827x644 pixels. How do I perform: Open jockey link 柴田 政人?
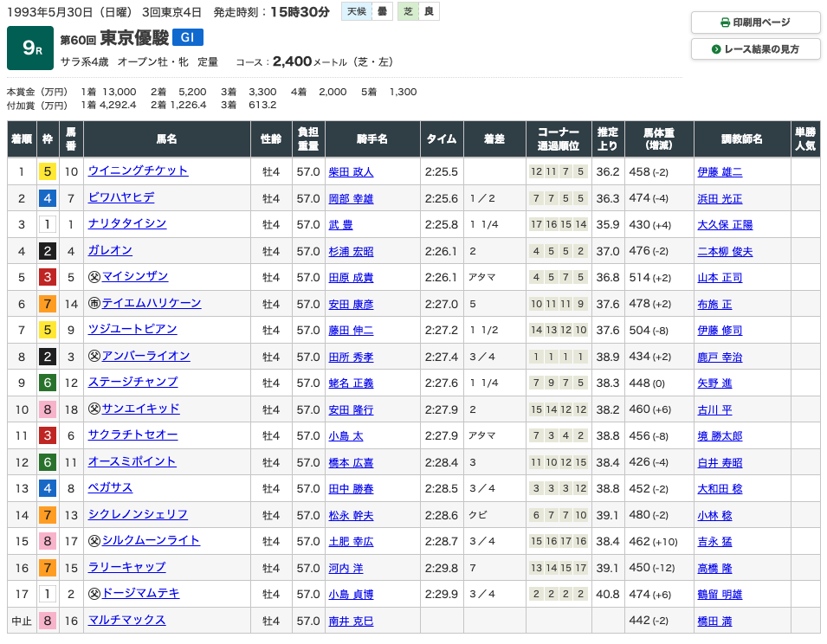[x=351, y=172]
